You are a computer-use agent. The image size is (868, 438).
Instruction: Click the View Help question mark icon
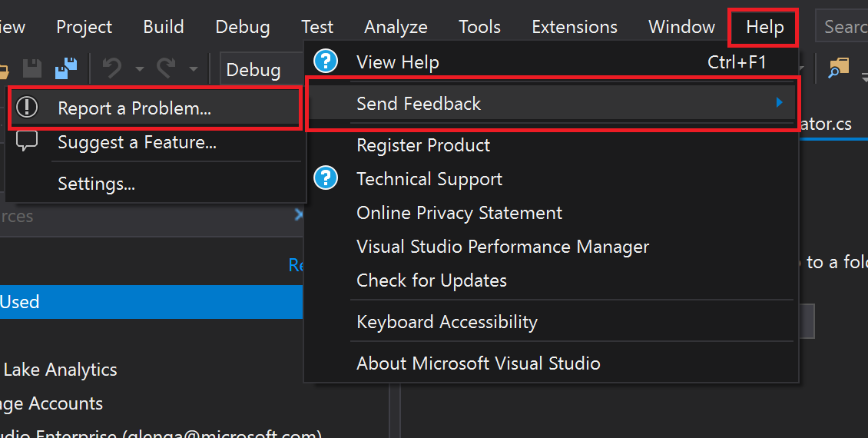coord(326,61)
